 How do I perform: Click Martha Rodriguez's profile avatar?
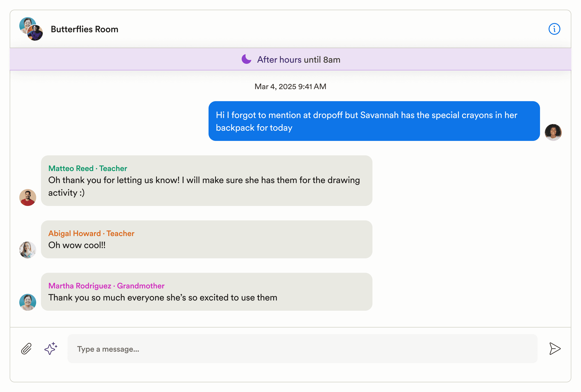(x=28, y=302)
